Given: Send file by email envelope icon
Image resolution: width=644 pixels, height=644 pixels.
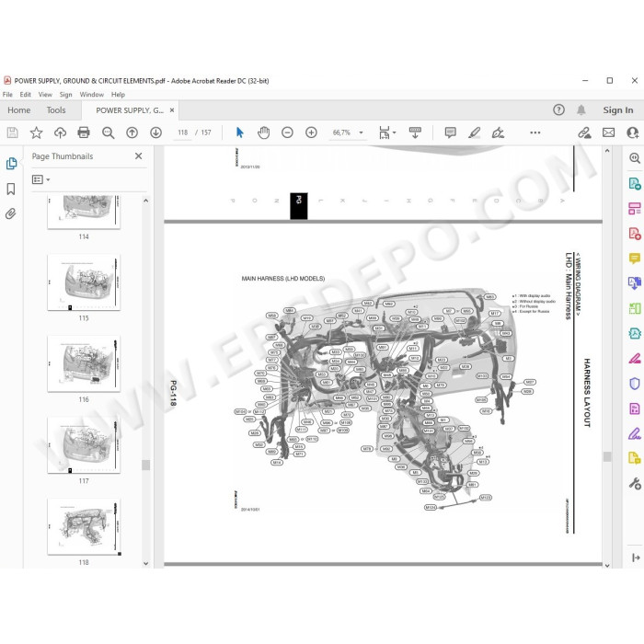Looking at the screenshot, I should (x=609, y=132).
